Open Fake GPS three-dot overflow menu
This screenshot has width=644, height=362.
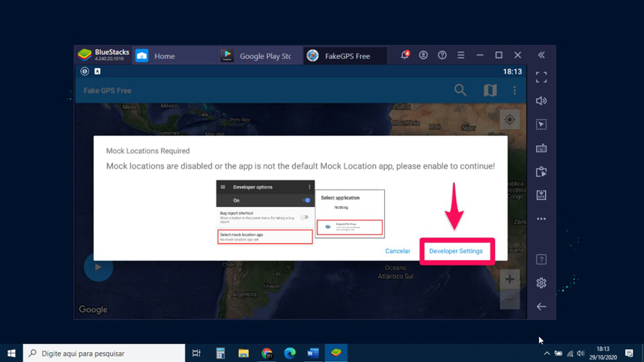pos(514,91)
